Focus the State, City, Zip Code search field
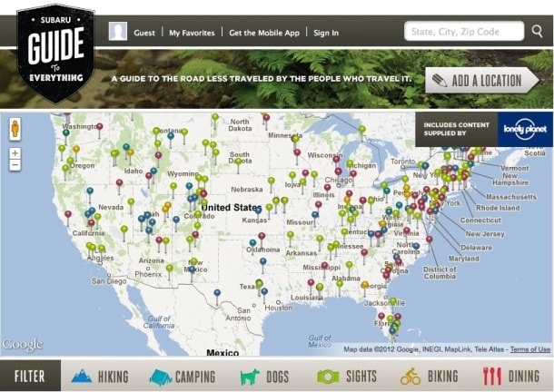 pos(464,32)
